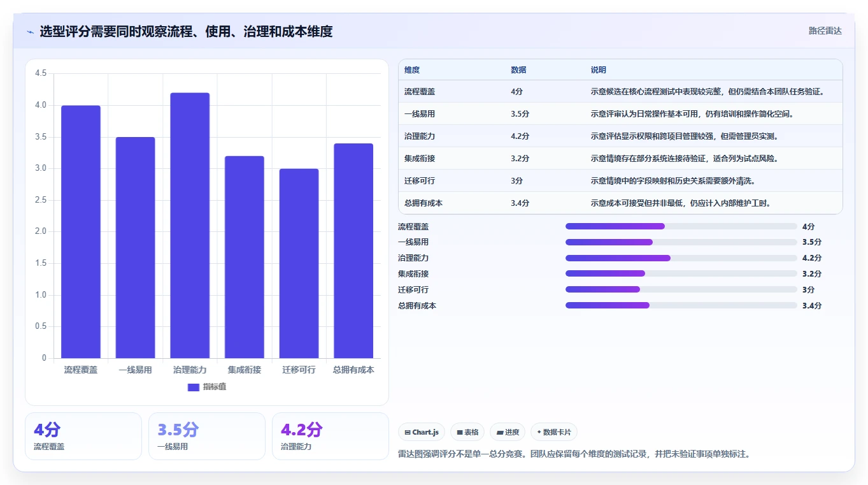
Task: Click the description starting 示意情境存在部分系统
Action: point(685,159)
